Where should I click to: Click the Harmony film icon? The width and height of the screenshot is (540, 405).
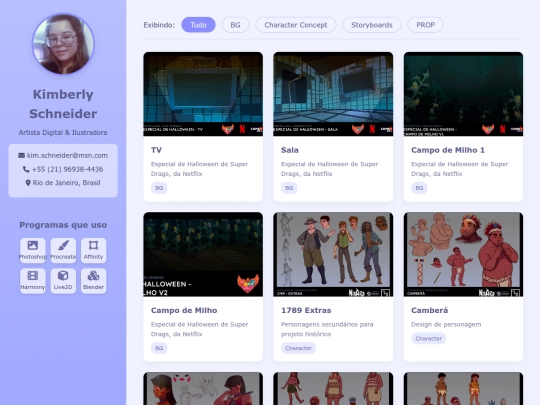tap(33, 276)
